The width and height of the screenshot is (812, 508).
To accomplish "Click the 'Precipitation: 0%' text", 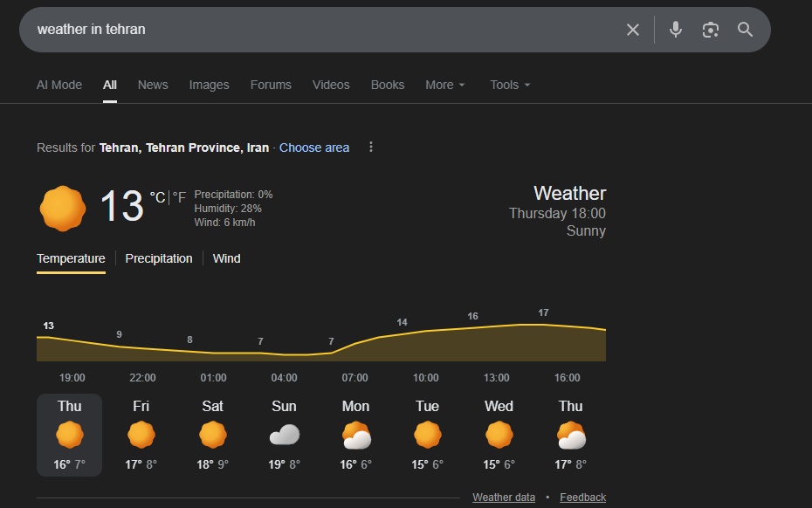I will 233,194.
